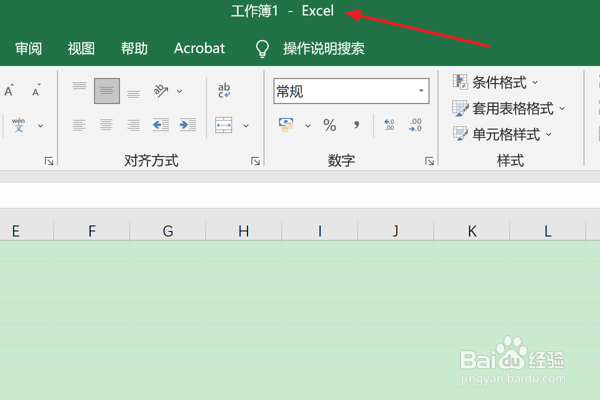Select column L header
600x400 pixels.
coord(548,230)
